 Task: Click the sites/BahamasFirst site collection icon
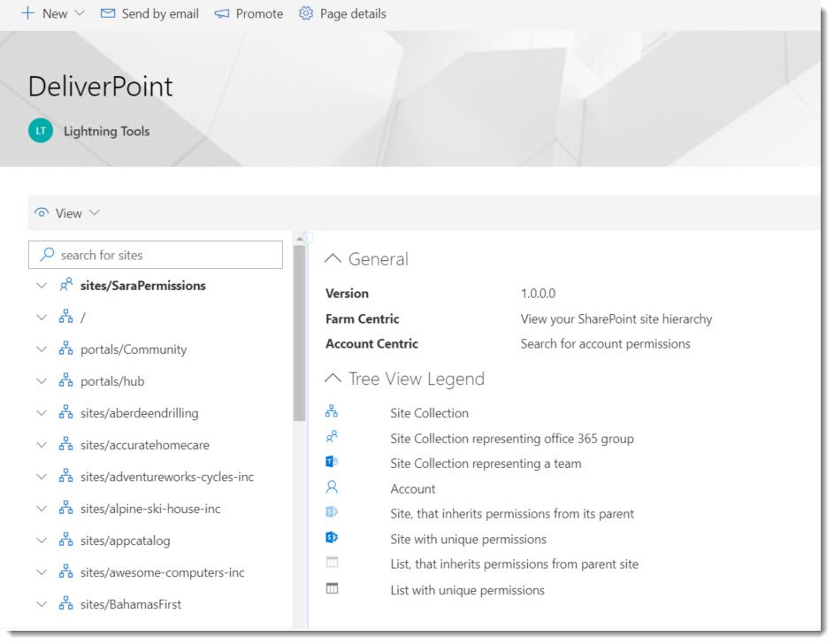pyautogui.click(x=66, y=603)
